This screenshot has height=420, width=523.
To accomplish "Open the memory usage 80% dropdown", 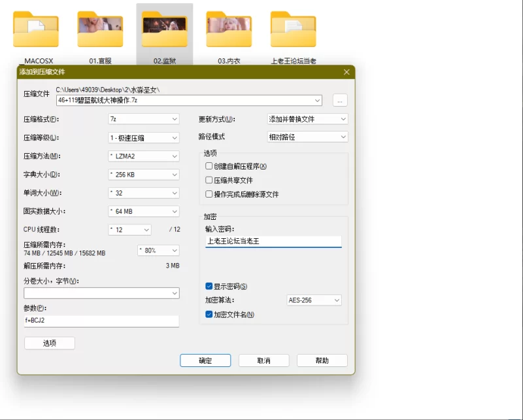I will click(158, 251).
